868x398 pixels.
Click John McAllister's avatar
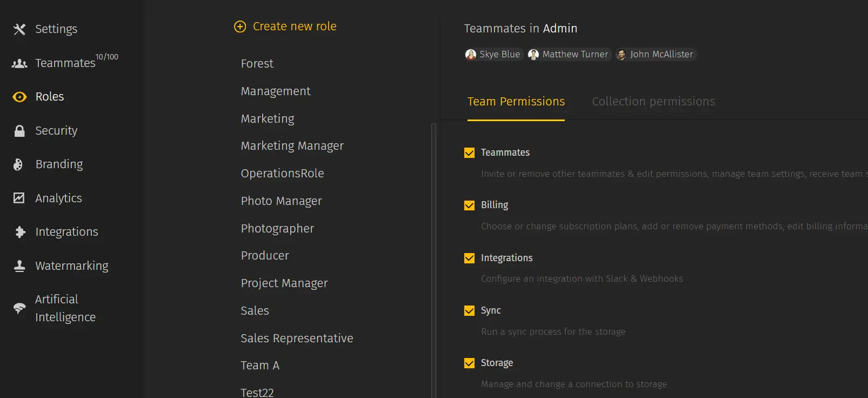click(622, 55)
